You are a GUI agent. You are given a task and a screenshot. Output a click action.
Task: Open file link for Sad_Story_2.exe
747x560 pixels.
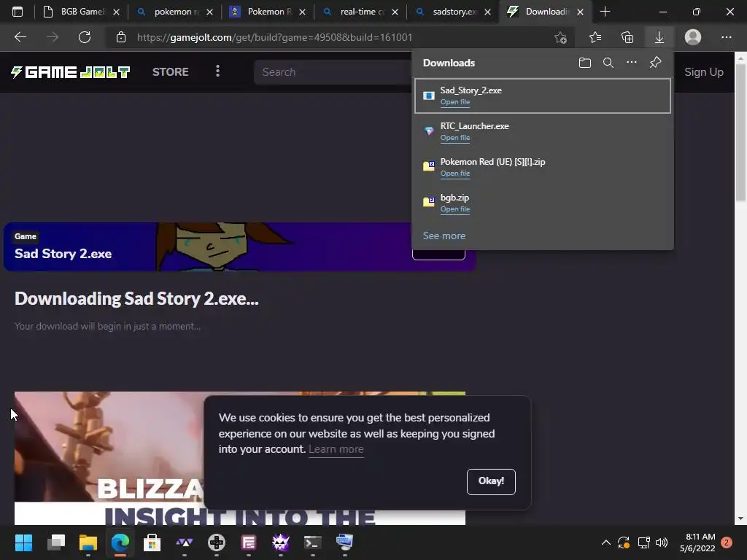coord(455,102)
